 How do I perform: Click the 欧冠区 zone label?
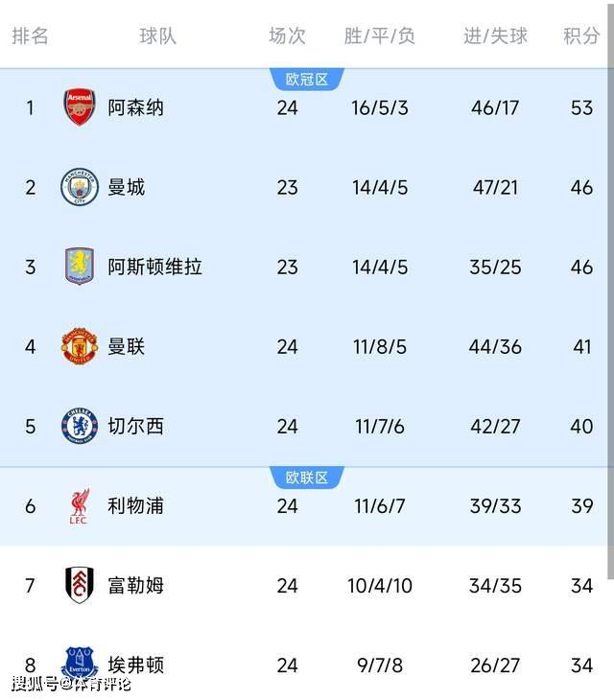(307, 80)
